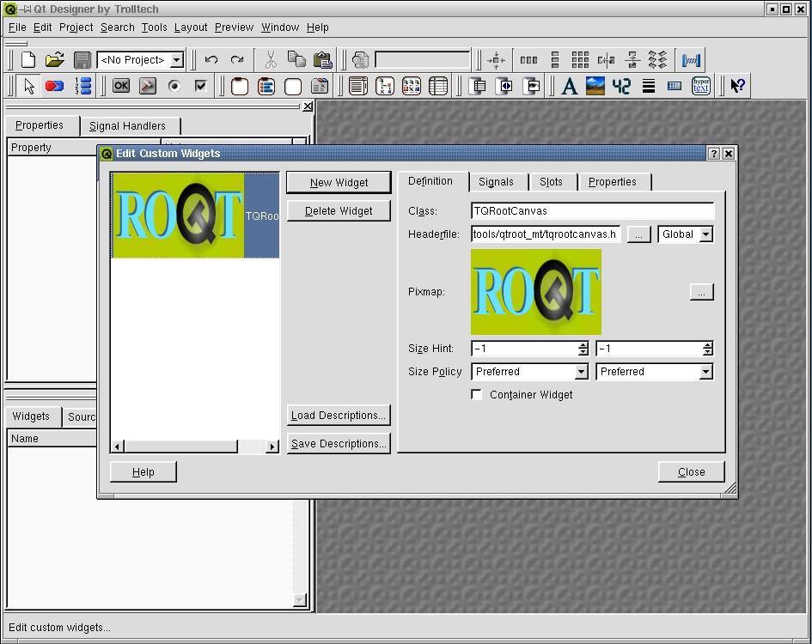
Task: Pick the CheckBox widget tool
Action: [x=201, y=86]
